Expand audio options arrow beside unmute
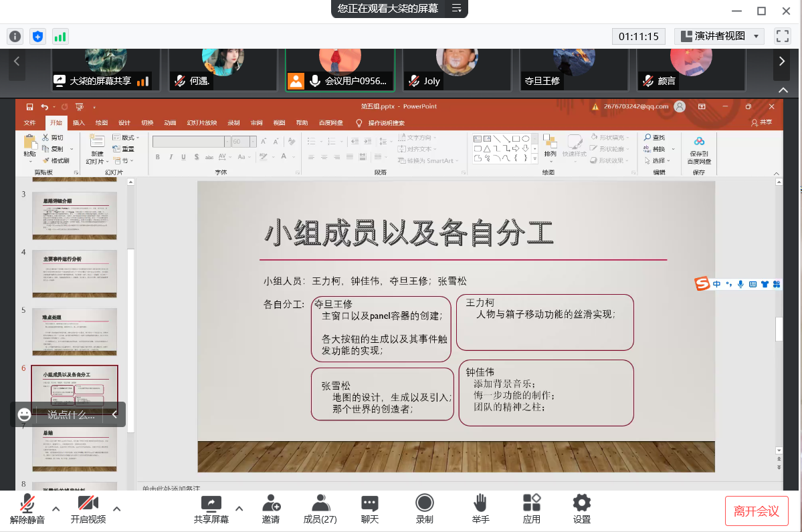Viewport: 802px width, 532px height. [x=56, y=509]
